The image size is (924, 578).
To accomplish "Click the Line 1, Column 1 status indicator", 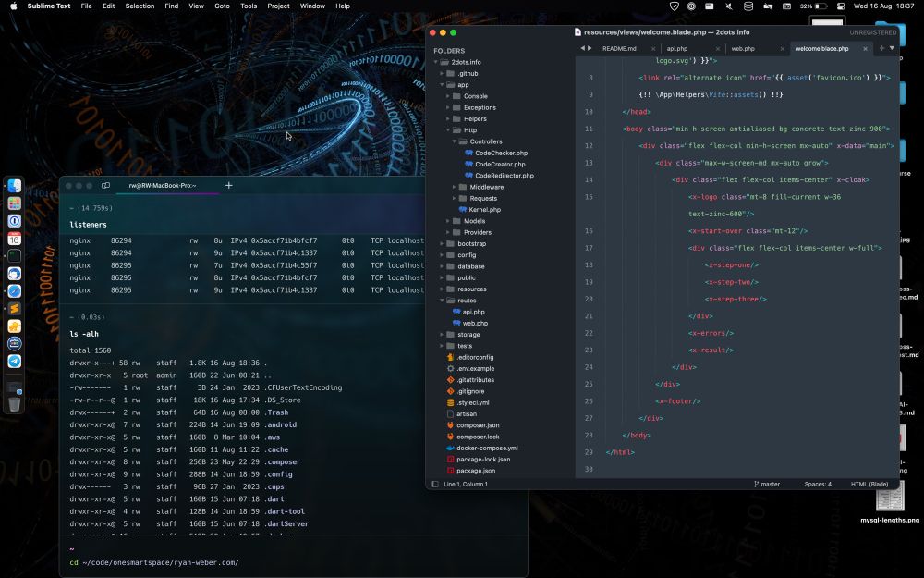I will click(466, 485).
